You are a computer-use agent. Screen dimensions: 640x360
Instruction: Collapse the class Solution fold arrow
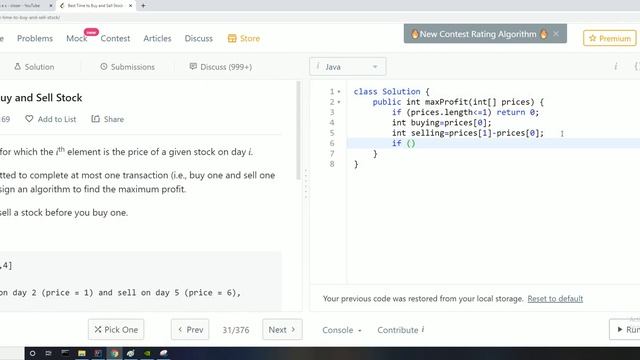(339, 92)
